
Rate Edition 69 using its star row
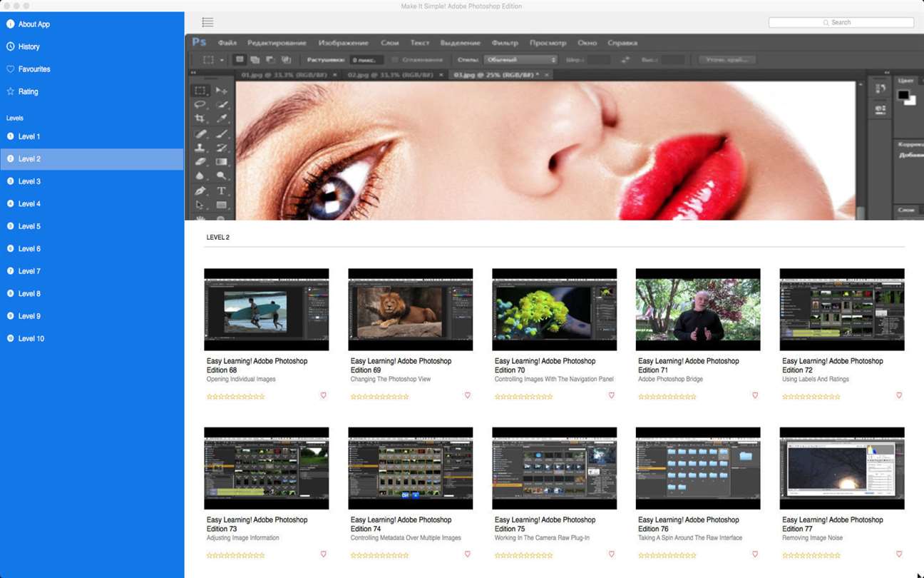pos(380,397)
